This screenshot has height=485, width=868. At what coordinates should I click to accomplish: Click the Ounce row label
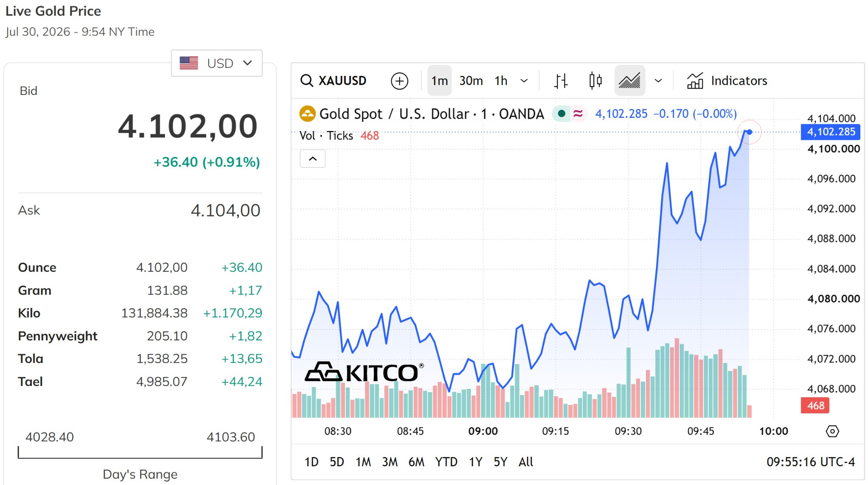tap(37, 268)
